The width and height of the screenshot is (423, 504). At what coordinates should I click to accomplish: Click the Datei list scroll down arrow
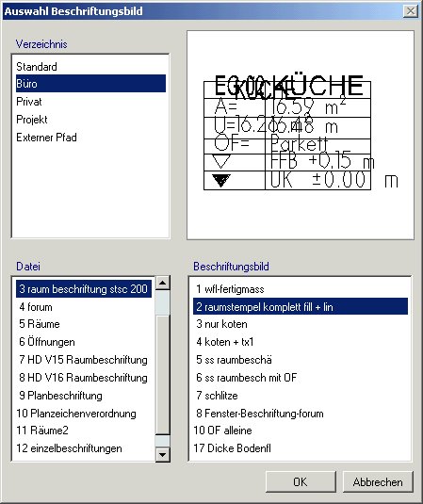tap(163, 454)
